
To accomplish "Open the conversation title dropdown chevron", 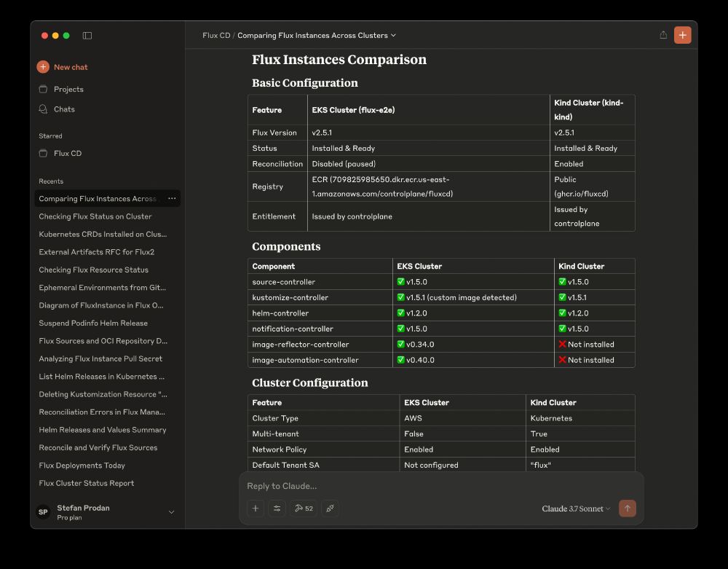I will point(393,35).
